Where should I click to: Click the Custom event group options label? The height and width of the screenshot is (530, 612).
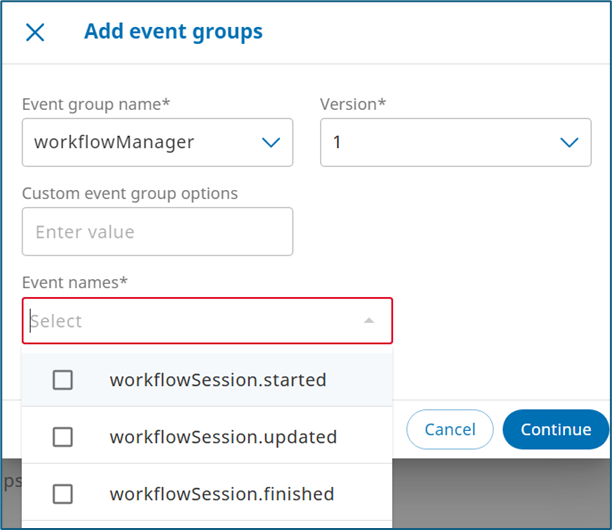(130, 193)
